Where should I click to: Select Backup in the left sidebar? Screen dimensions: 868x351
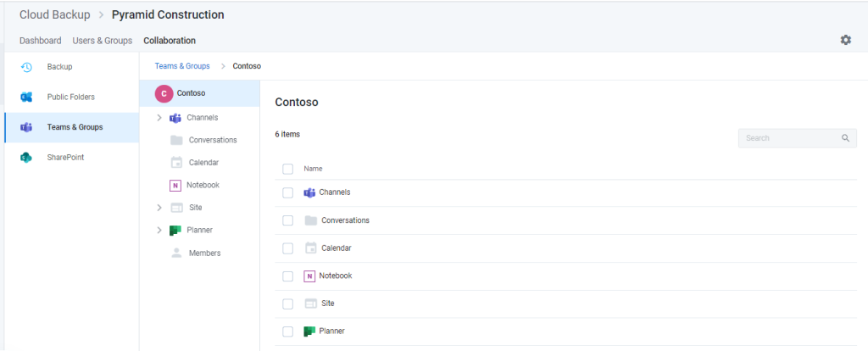coord(71,67)
